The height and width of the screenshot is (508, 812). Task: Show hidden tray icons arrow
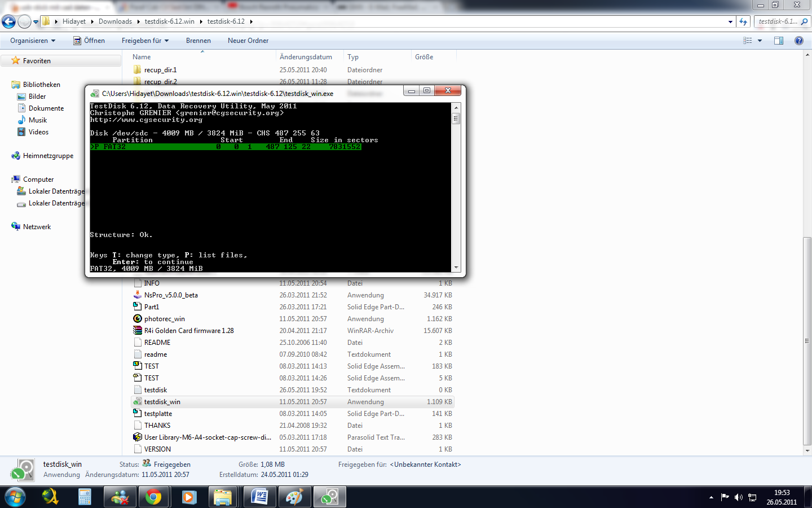tap(711, 497)
